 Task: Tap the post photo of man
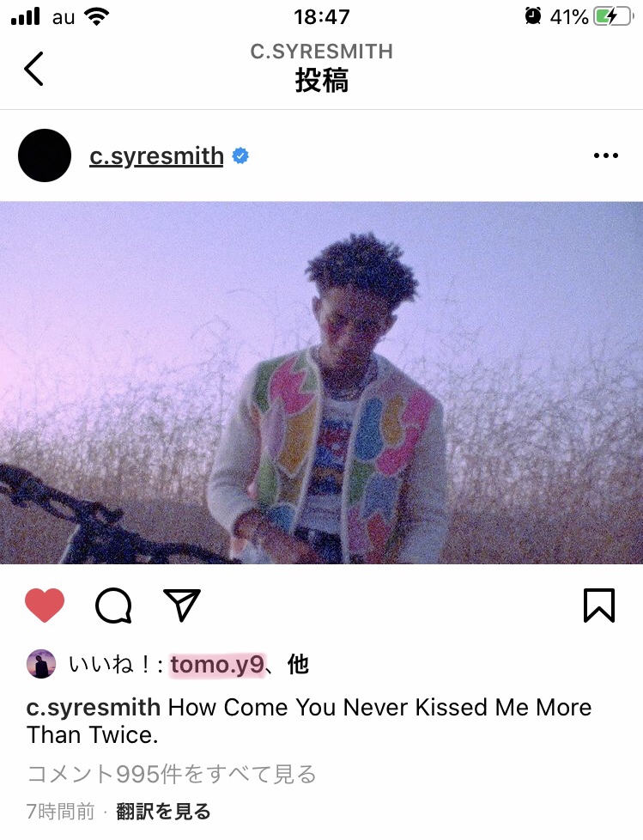pos(321,382)
